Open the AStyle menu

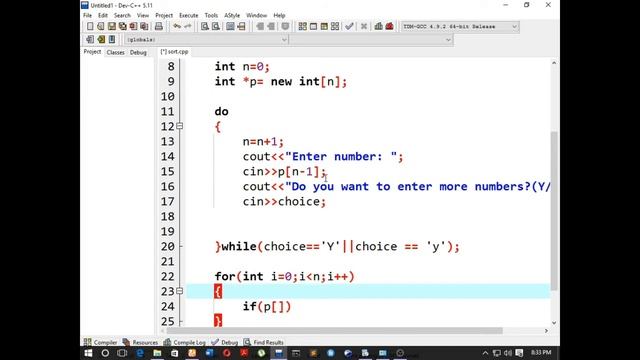[x=232, y=16]
